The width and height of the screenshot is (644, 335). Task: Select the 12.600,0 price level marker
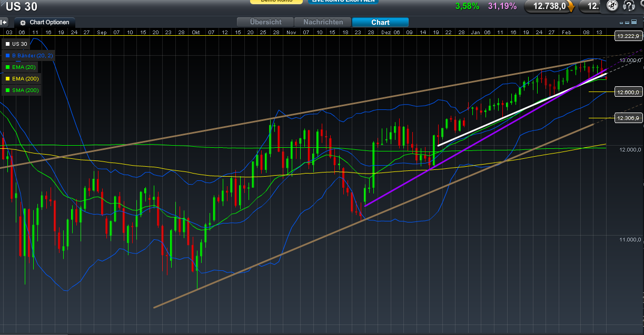click(x=628, y=93)
